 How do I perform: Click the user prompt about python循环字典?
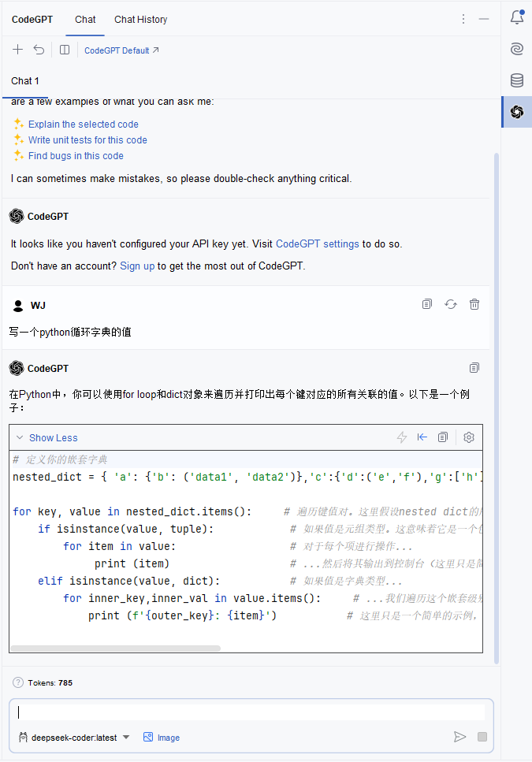click(x=70, y=332)
